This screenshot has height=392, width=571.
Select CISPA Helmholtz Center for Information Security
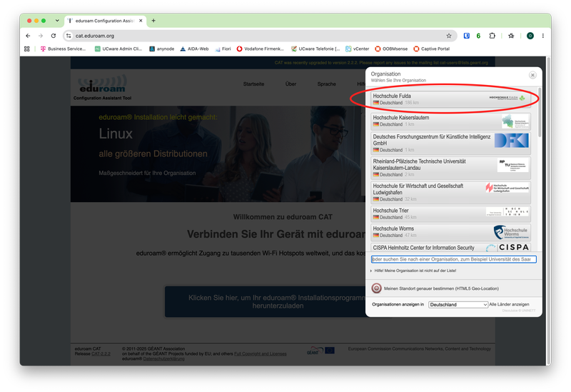[x=450, y=247]
